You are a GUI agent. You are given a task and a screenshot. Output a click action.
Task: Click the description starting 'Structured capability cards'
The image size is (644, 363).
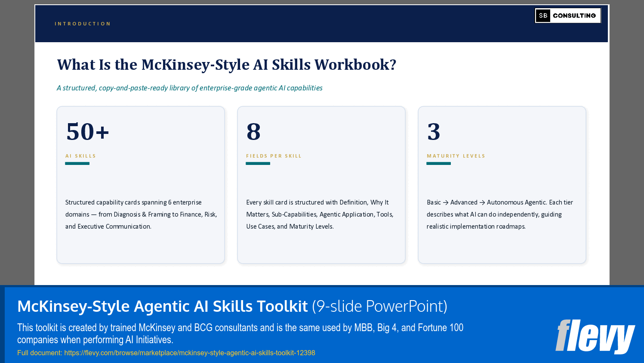click(141, 214)
